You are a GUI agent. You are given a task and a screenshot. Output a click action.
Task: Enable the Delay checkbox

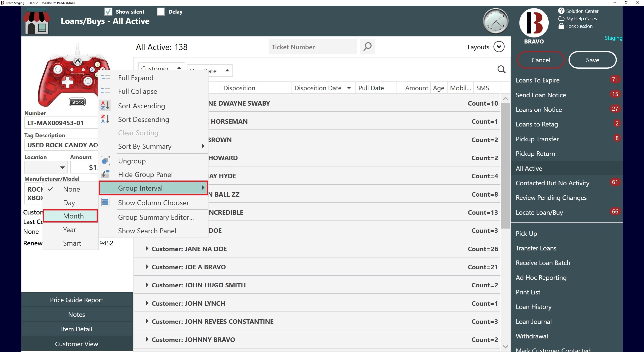coord(161,12)
